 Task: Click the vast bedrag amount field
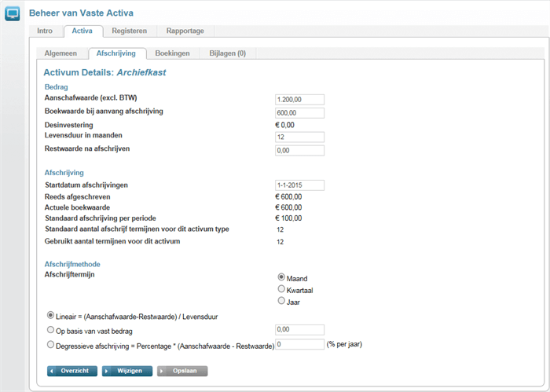coord(299,330)
